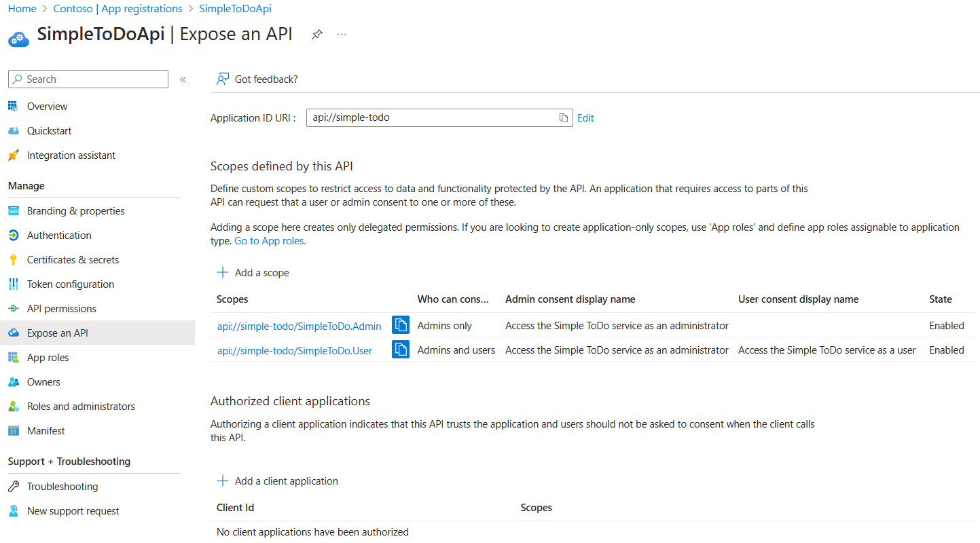The width and height of the screenshot is (980, 543).
Task: Click the SimpleToDoApi breadcrumb link
Action: point(235,9)
